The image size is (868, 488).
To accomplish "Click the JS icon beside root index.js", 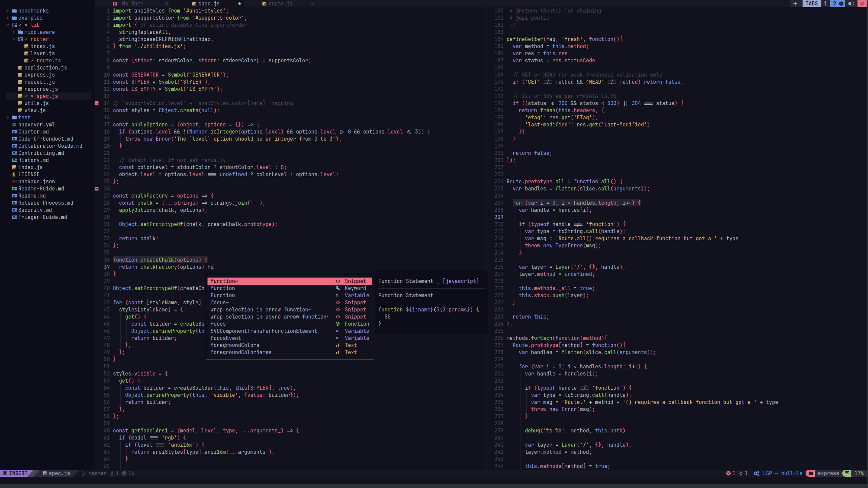I will coord(14,167).
